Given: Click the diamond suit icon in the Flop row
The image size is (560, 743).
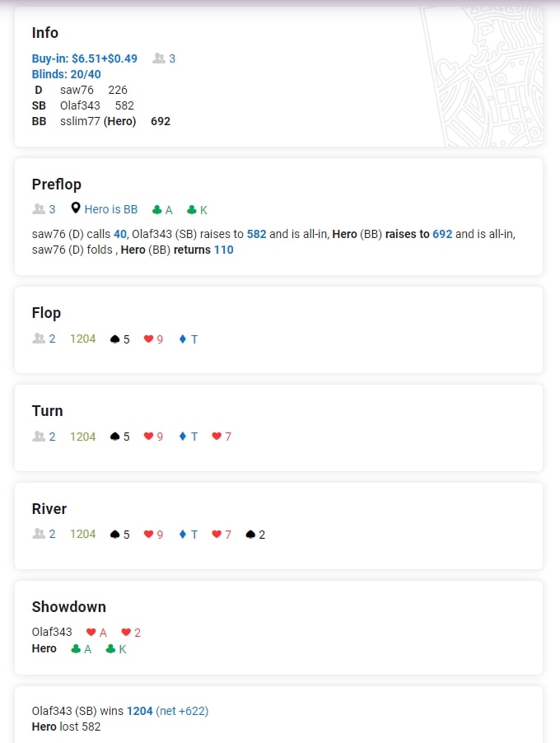Looking at the screenshot, I should pos(182,339).
